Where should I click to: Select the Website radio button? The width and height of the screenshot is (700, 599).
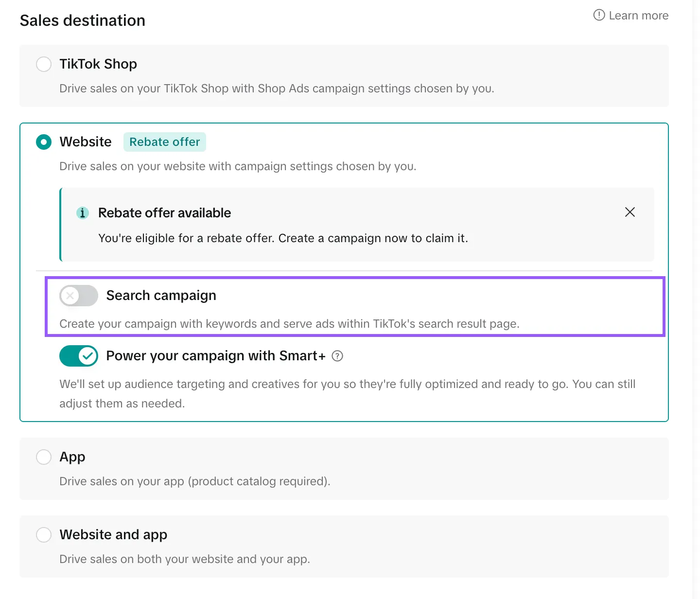44,142
